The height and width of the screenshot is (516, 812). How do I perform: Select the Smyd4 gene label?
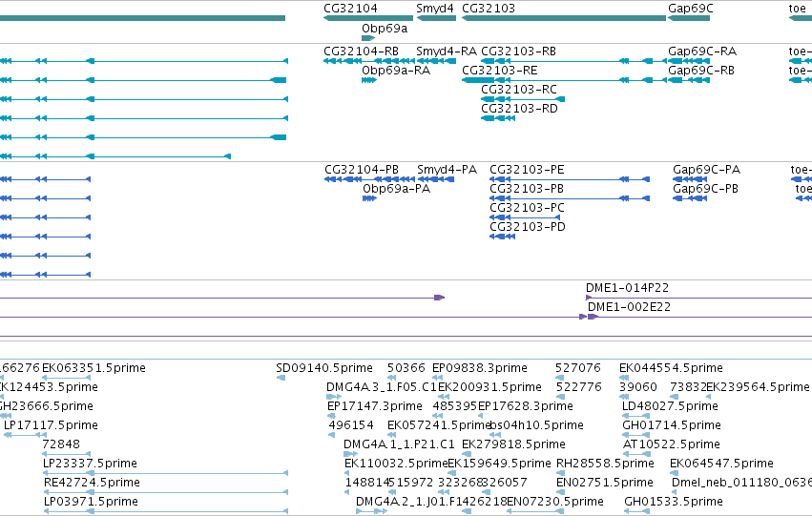(x=435, y=9)
